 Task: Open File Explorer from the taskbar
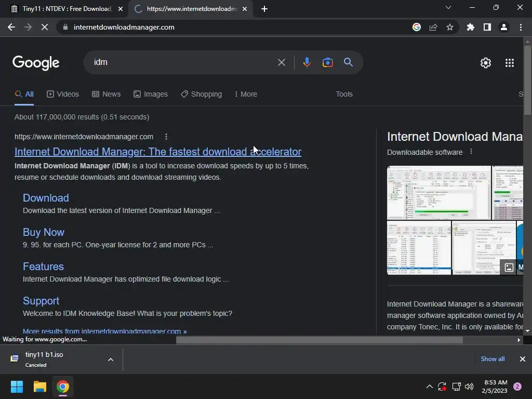(x=39, y=387)
